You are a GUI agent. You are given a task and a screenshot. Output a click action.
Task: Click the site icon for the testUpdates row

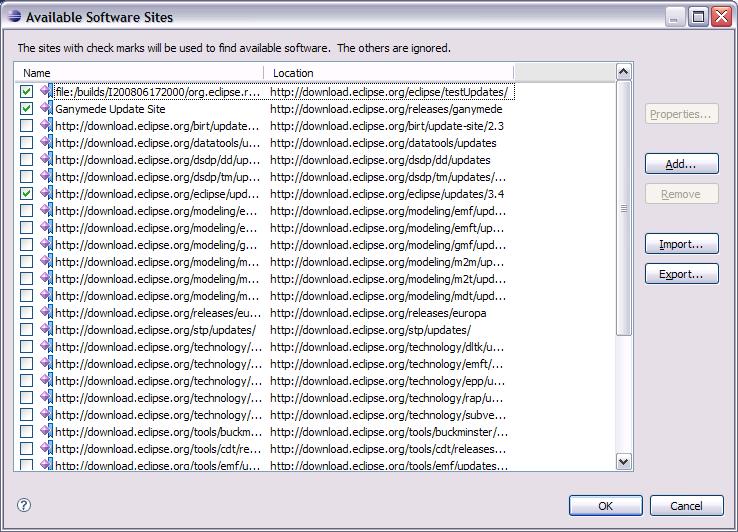pyautogui.click(x=47, y=91)
